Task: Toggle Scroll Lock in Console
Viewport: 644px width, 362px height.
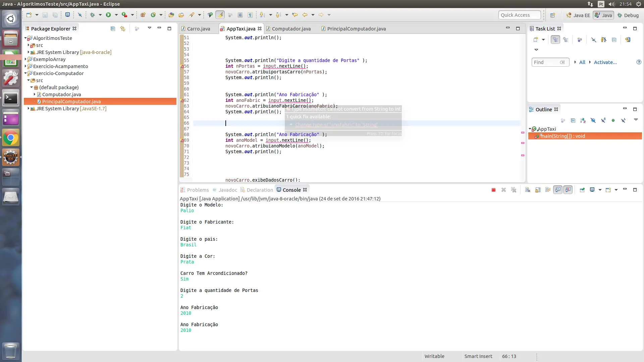Action: (x=538, y=190)
